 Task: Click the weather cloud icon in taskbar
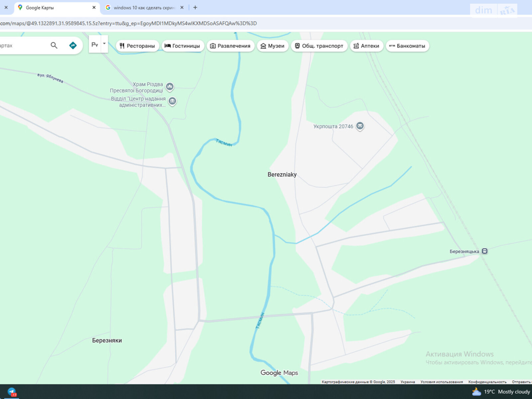coord(475,392)
